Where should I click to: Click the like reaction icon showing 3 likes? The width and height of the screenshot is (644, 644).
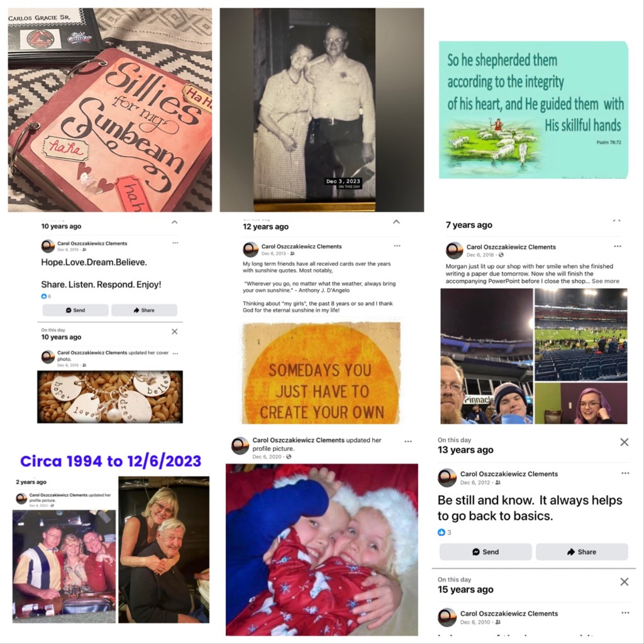(x=441, y=532)
